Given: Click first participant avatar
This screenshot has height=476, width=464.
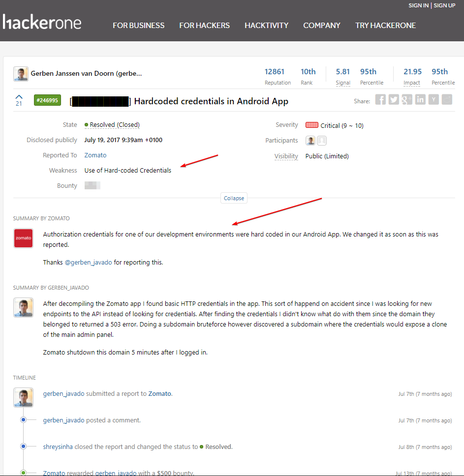Looking at the screenshot, I should click(x=310, y=141).
